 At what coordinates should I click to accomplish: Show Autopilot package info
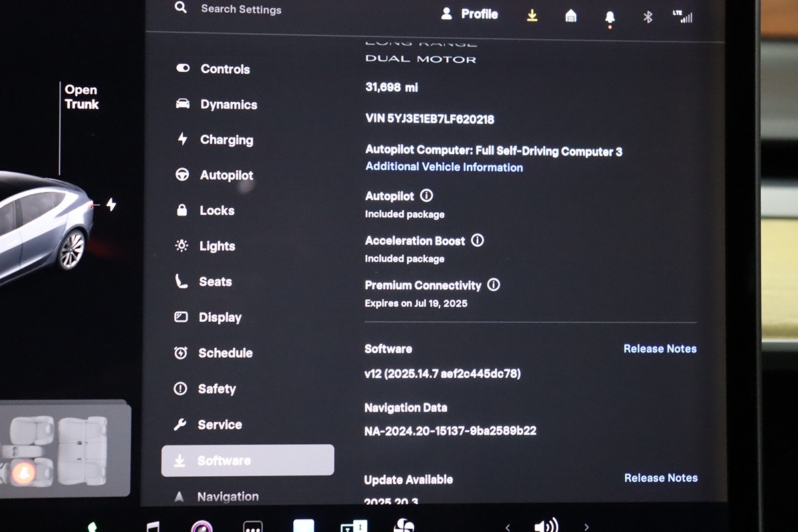(427, 196)
